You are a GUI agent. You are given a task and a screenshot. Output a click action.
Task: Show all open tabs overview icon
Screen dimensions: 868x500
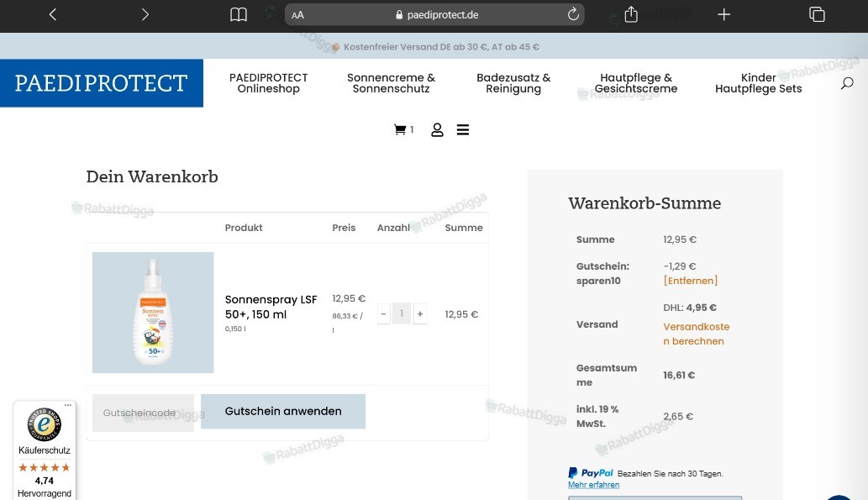click(x=817, y=14)
